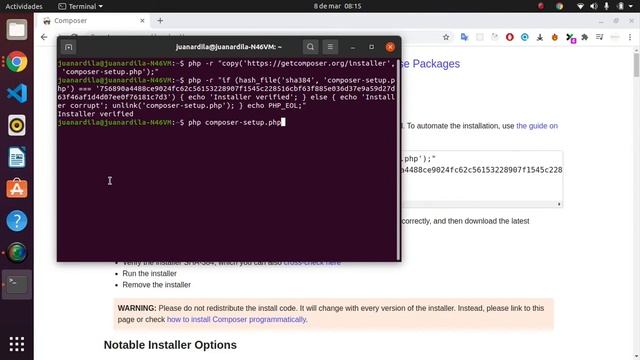Viewport: 640px width, 360px height.
Task: Go back in Chrome browser
Action: click(x=44, y=37)
